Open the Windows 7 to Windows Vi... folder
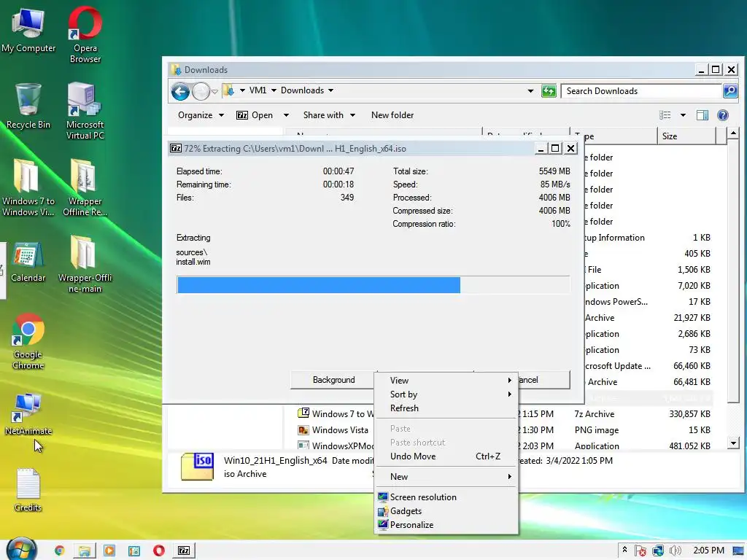Viewport: 747px width, 560px height. click(28, 187)
